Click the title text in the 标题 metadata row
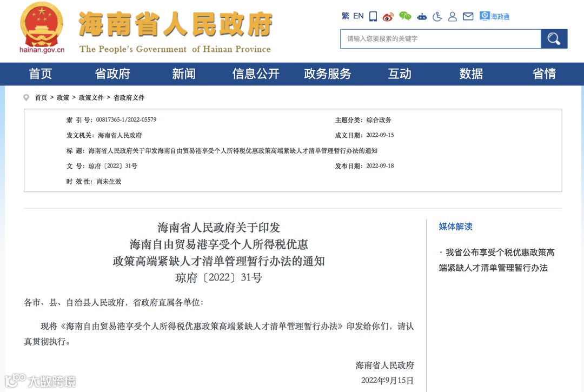The image size is (584, 392). point(233,151)
